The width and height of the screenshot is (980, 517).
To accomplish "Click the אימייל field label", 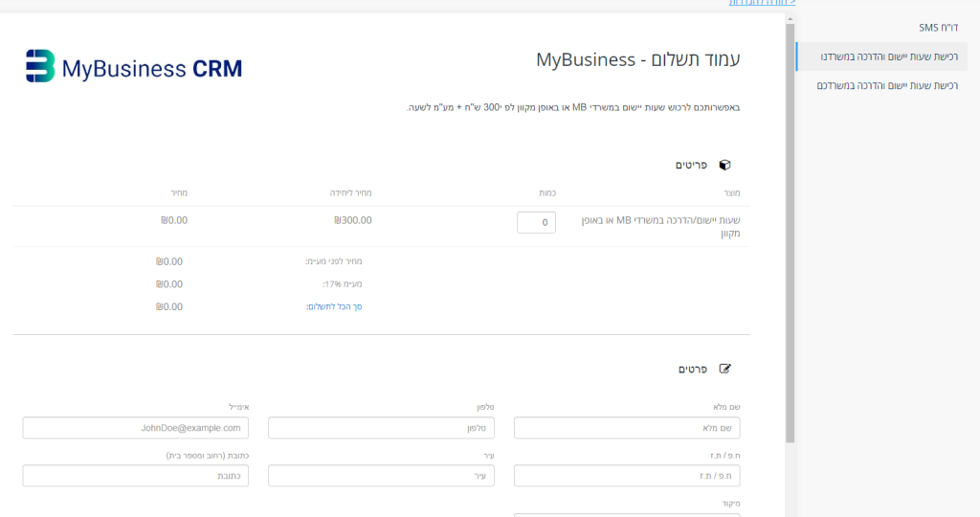I will (x=238, y=407).
